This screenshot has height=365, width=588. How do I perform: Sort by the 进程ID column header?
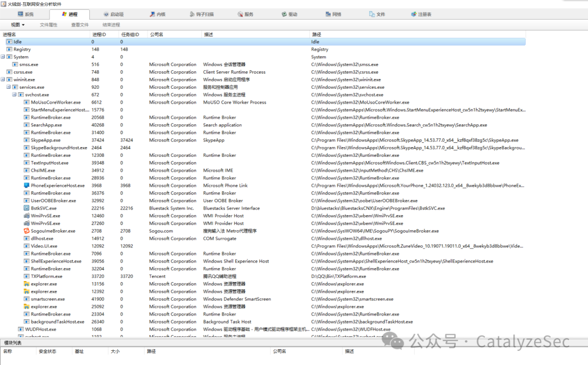(x=99, y=34)
